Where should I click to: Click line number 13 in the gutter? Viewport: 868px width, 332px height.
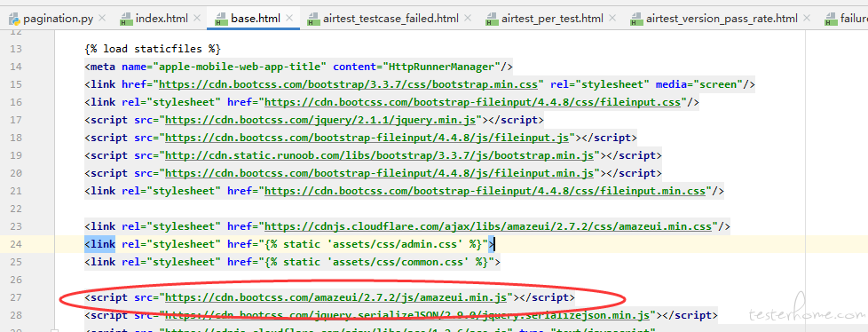16,49
